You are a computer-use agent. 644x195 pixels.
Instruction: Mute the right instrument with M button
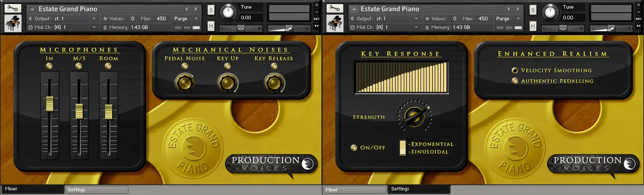[x=533, y=26]
